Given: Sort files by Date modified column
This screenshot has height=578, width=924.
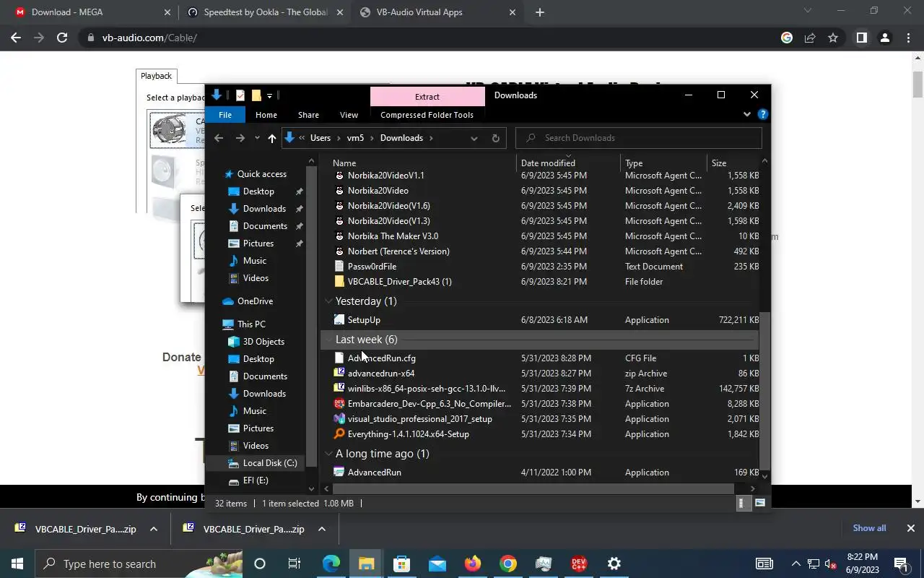Looking at the screenshot, I should (x=569, y=163).
